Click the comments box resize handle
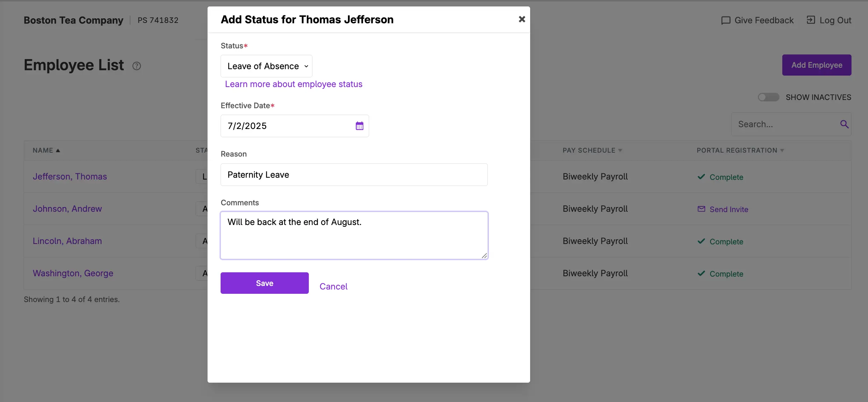 484,255
